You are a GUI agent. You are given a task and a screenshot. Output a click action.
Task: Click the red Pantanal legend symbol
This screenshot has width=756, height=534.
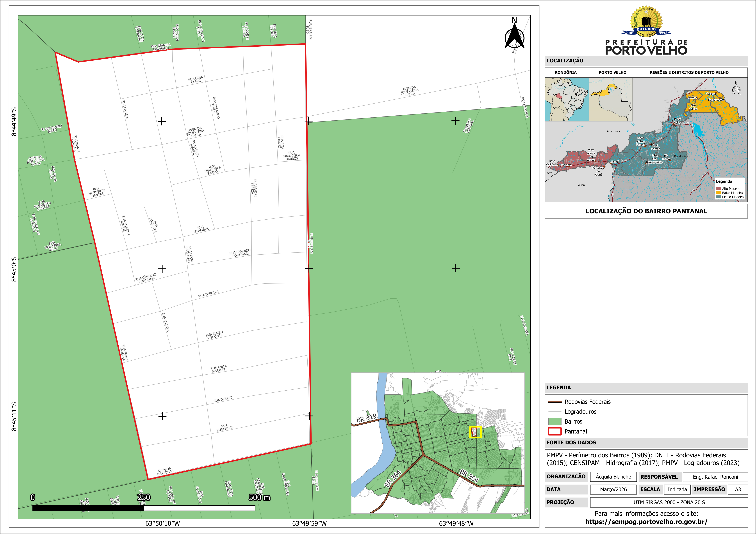click(555, 431)
